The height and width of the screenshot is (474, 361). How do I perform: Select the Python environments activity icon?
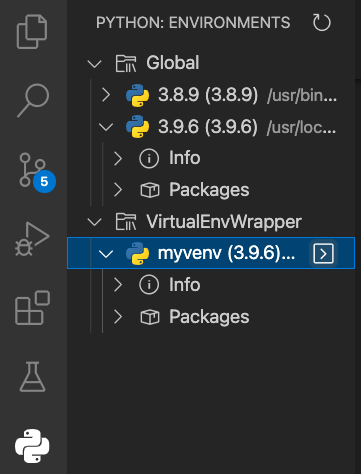pos(32,446)
